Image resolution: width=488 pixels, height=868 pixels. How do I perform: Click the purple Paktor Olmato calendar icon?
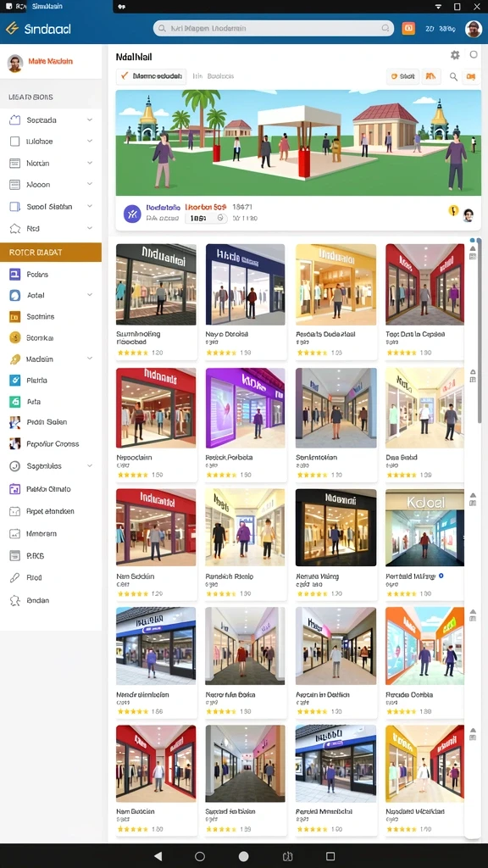(x=15, y=489)
